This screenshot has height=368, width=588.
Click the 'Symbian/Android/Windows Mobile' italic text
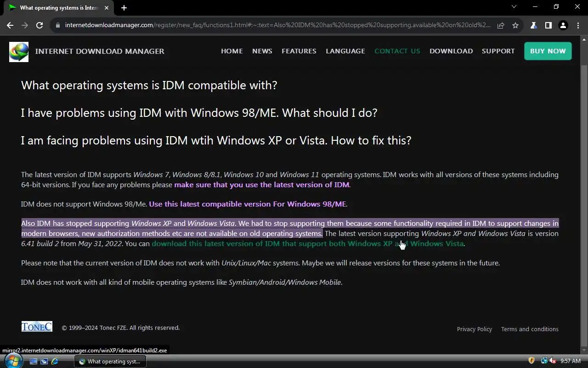click(x=285, y=282)
